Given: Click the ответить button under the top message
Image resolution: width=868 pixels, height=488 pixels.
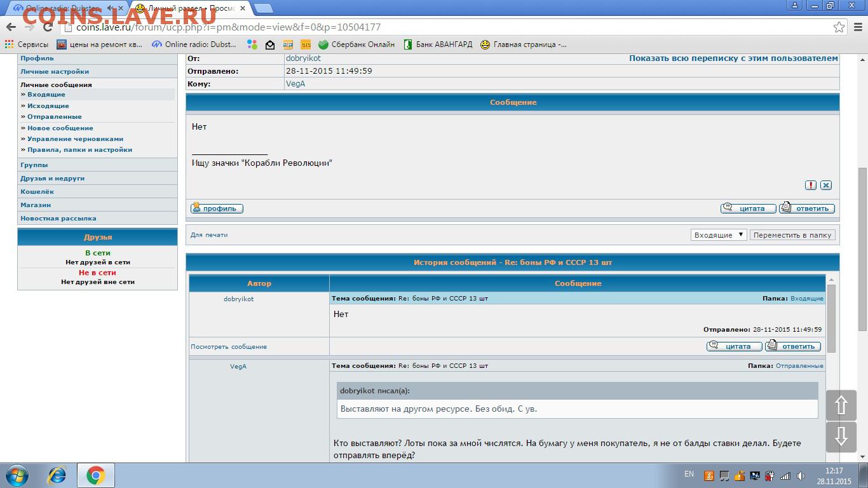Looking at the screenshot, I should (x=807, y=208).
